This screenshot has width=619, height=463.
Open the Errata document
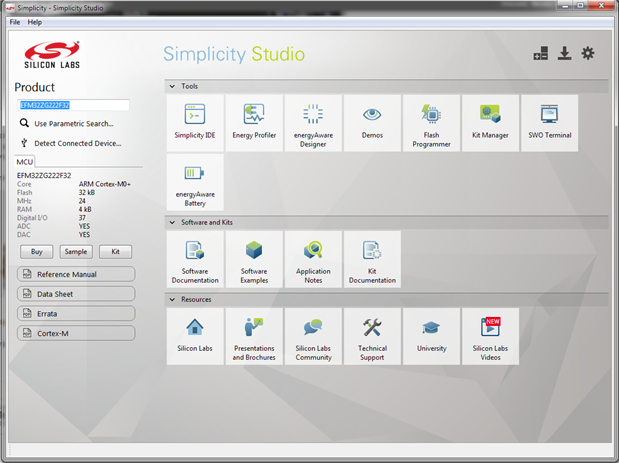[76, 313]
